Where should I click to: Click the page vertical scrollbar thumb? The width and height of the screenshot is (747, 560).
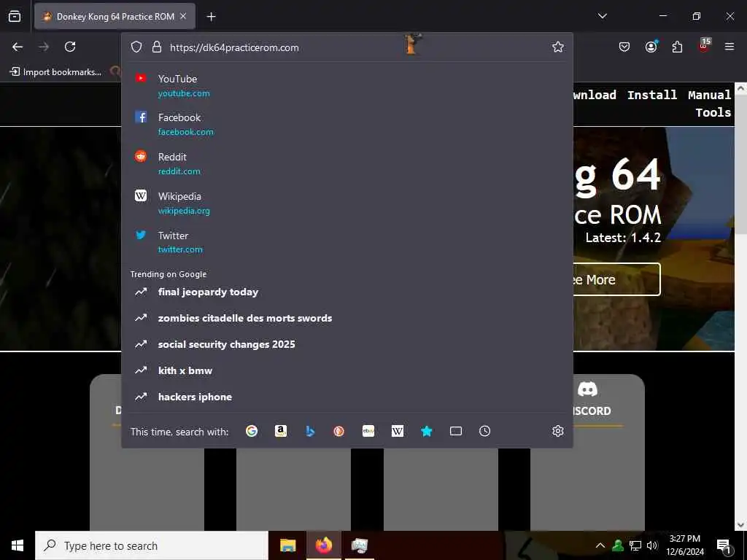pyautogui.click(x=740, y=164)
